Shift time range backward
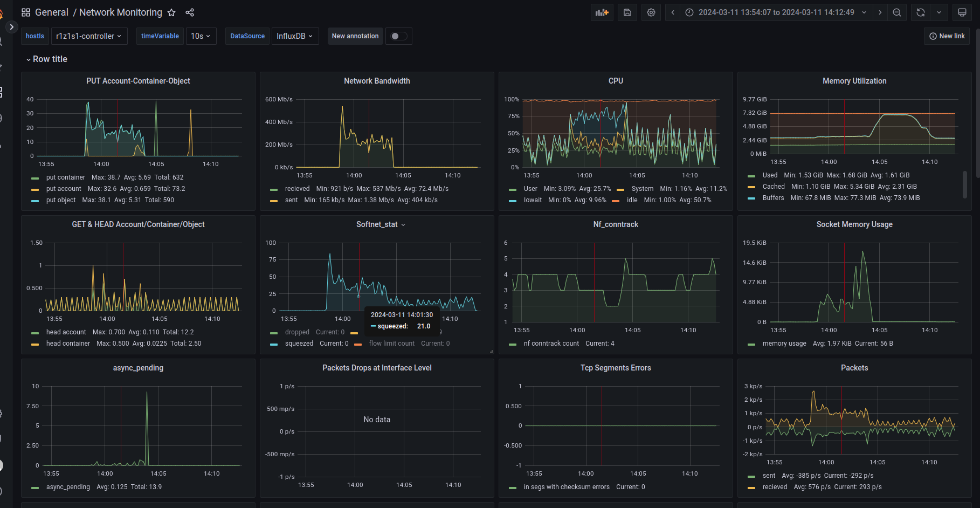This screenshot has height=508, width=980. coord(673,12)
